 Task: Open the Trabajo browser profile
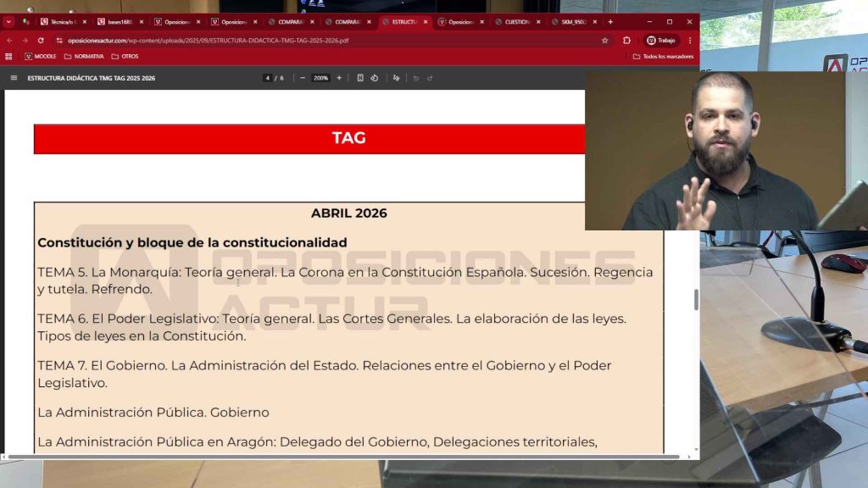click(662, 40)
